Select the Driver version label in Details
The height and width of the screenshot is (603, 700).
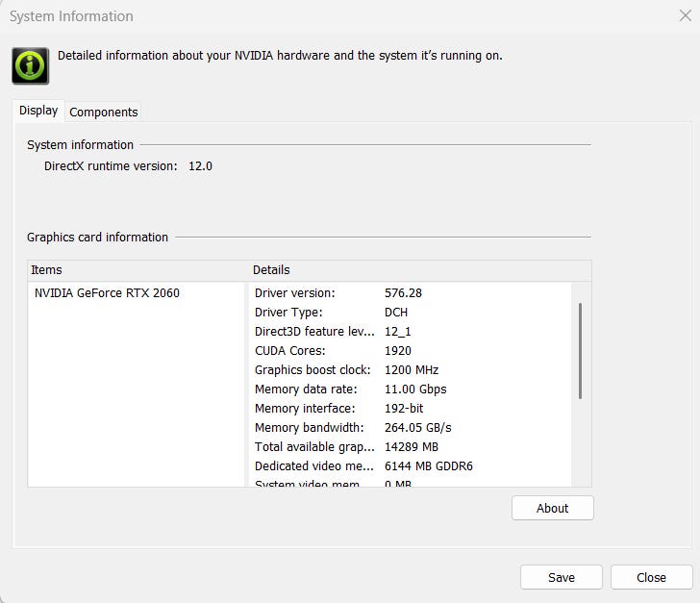coord(294,293)
